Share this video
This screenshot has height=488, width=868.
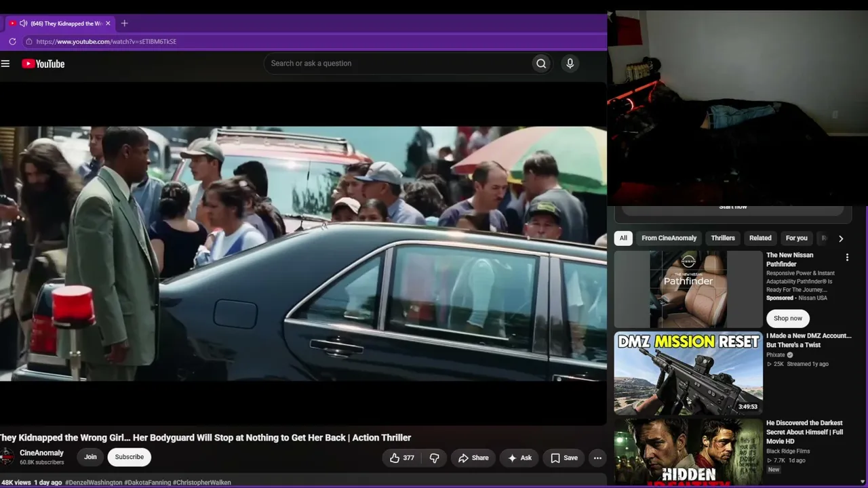click(473, 458)
